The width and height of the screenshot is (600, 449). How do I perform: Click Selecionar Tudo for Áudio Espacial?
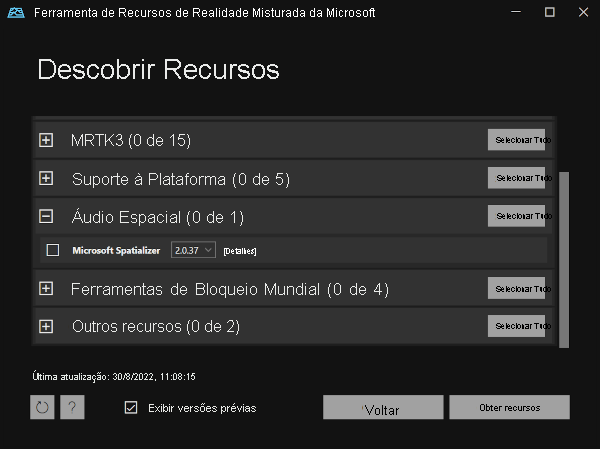[517, 216]
